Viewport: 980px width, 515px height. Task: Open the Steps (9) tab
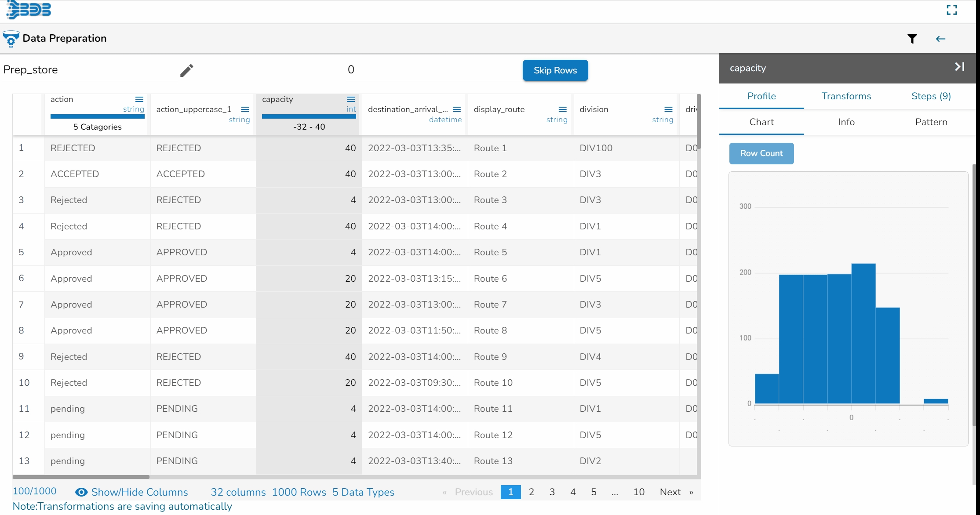point(931,96)
